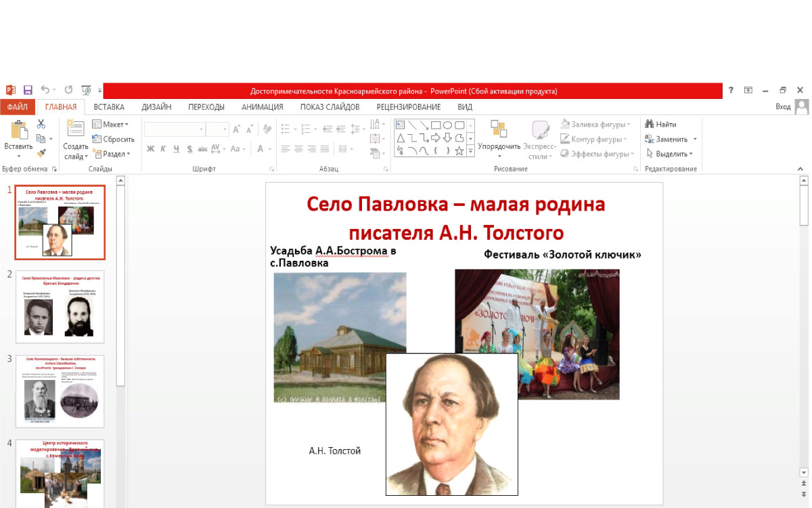Click the Найти find button
Screen dimensions: 812x508
click(x=660, y=124)
